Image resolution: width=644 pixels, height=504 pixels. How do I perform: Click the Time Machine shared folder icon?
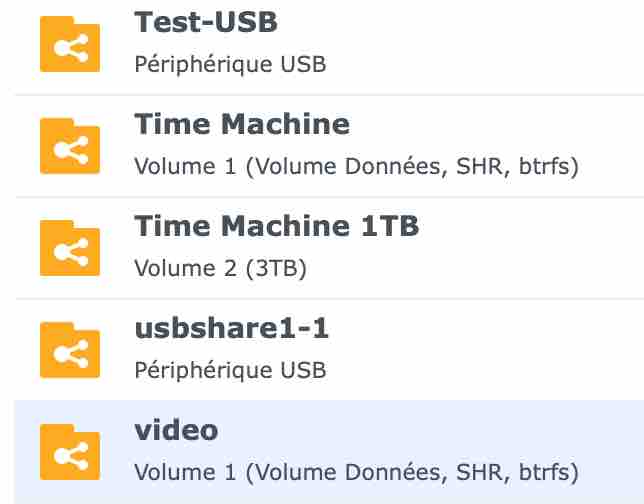pyautogui.click(x=70, y=146)
